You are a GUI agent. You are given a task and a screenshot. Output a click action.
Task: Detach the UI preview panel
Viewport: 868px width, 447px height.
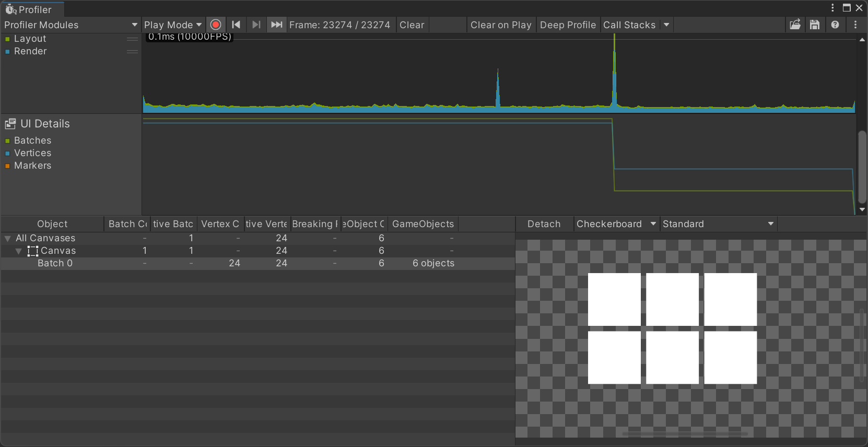[544, 224]
